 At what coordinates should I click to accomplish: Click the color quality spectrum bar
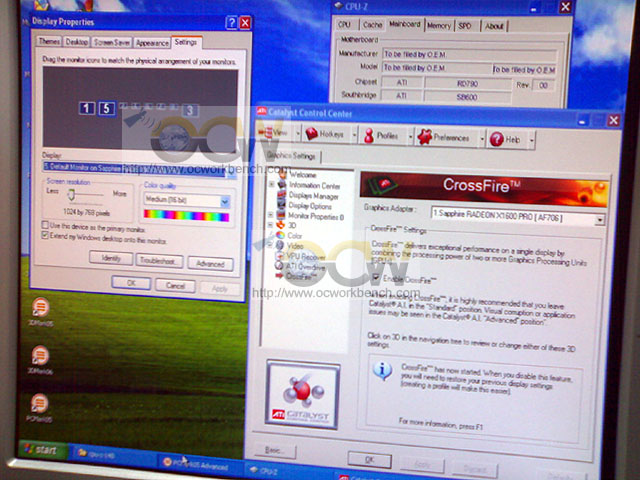[187, 215]
